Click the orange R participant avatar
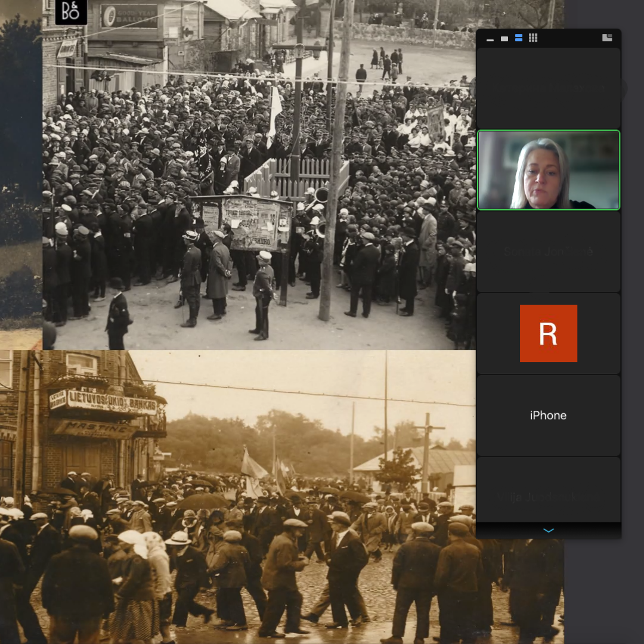 (548, 333)
